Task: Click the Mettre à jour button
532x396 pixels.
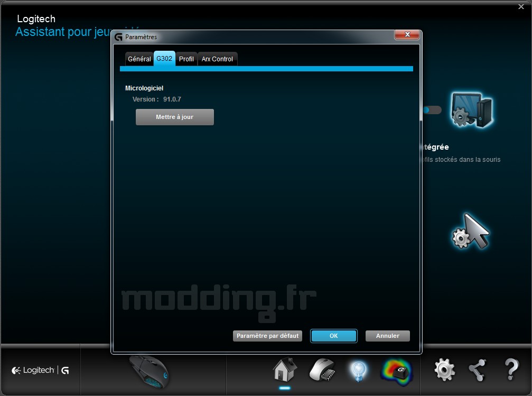Action: 175,117
